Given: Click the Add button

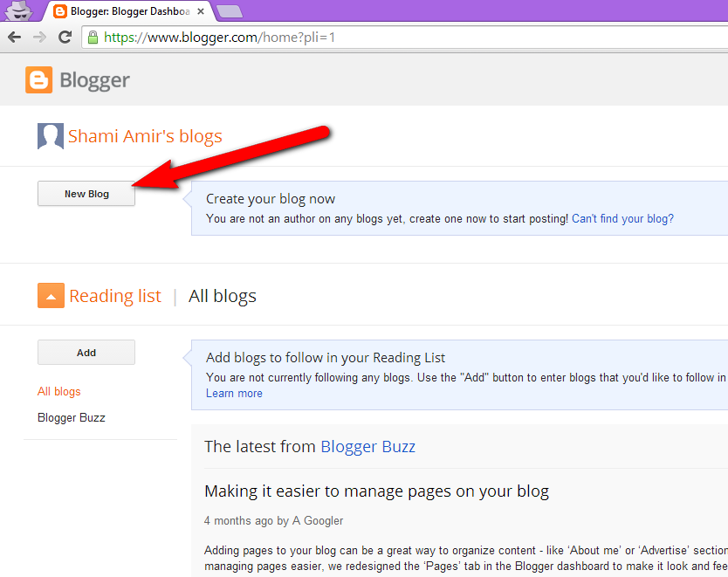Looking at the screenshot, I should tap(86, 353).
